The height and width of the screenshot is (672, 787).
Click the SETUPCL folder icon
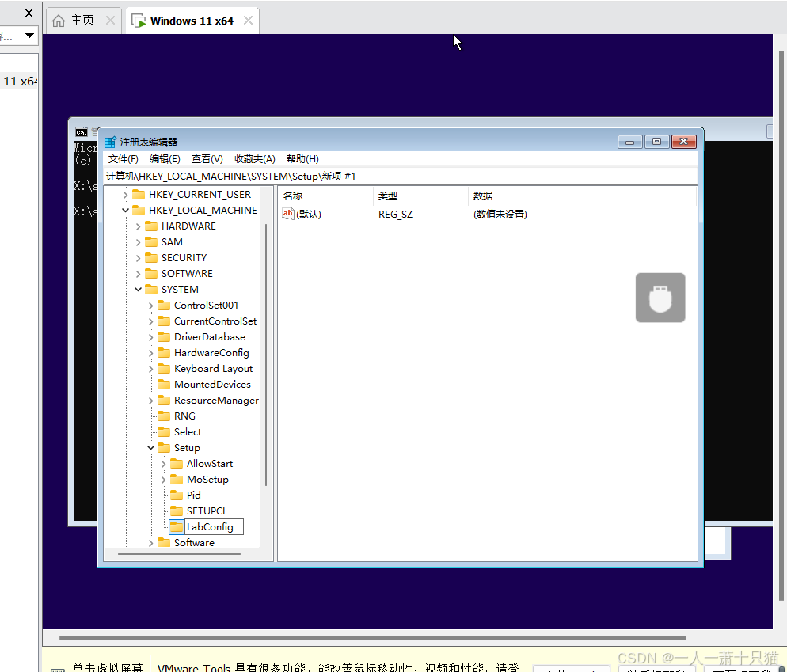click(x=177, y=511)
